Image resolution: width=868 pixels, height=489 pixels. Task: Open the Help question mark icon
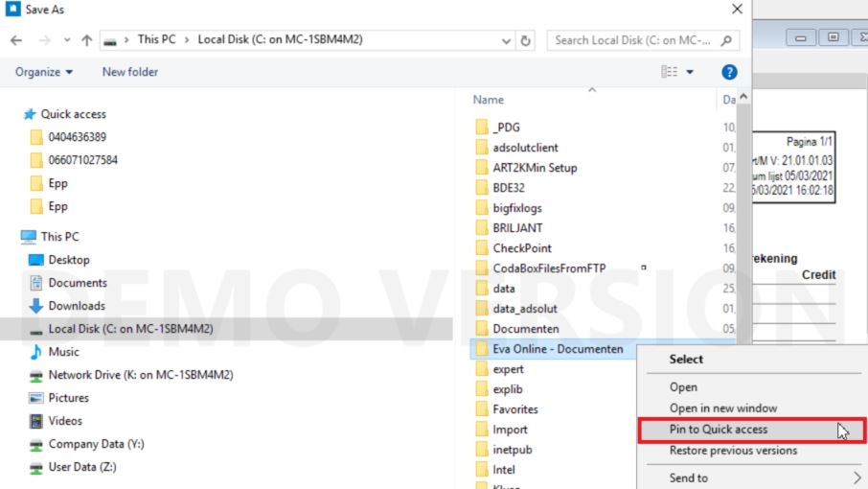click(728, 72)
